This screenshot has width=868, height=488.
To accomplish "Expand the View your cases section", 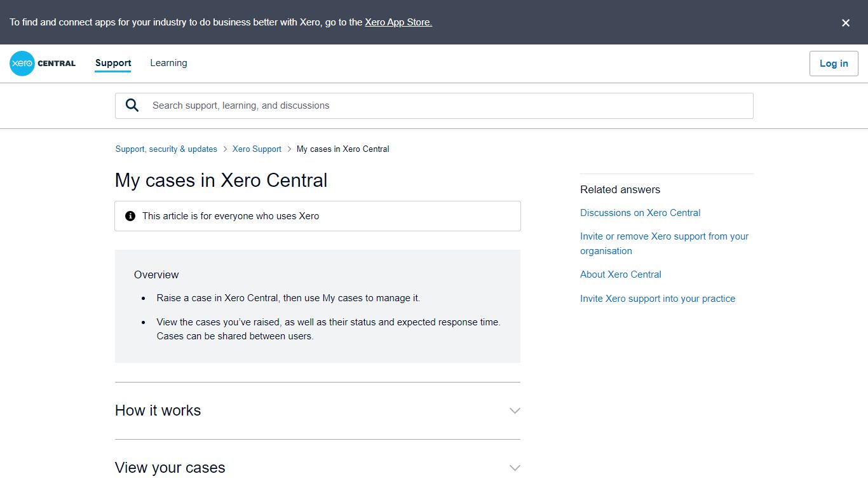I will (515, 468).
